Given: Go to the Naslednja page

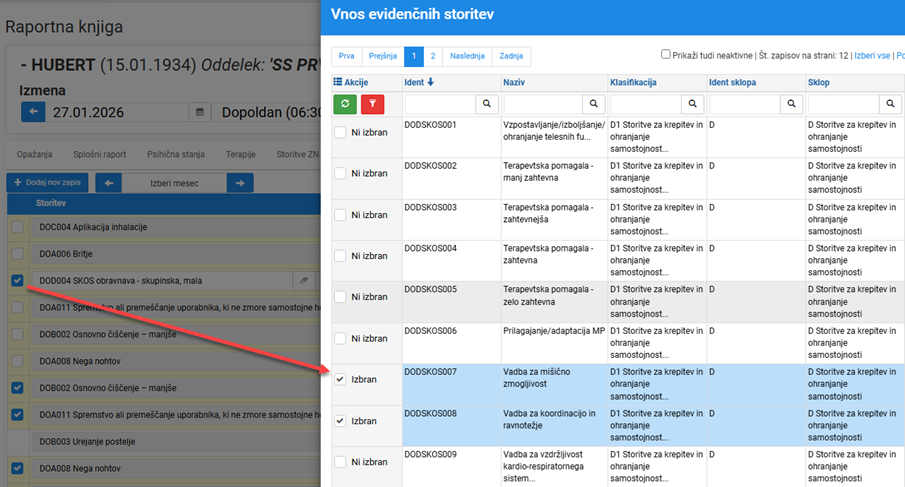Looking at the screenshot, I should pyautogui.click(x=467, y=56).
